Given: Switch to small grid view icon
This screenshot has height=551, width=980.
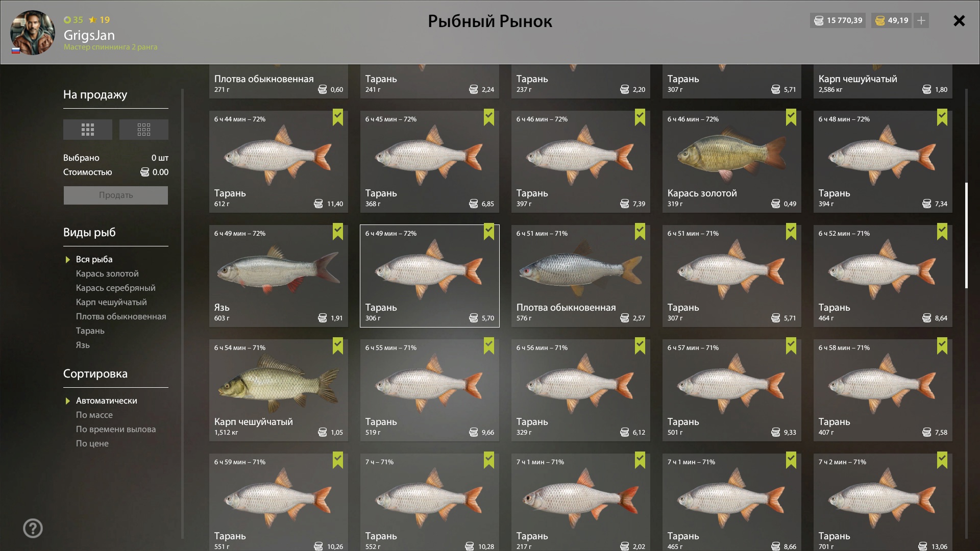Looking at the screenshot, I should [x=144, y=130].
